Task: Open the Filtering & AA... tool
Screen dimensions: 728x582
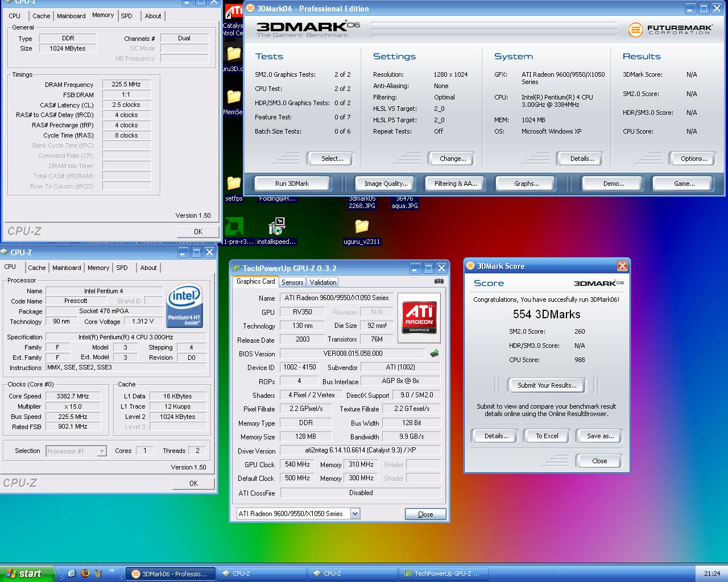Action: 455,184
